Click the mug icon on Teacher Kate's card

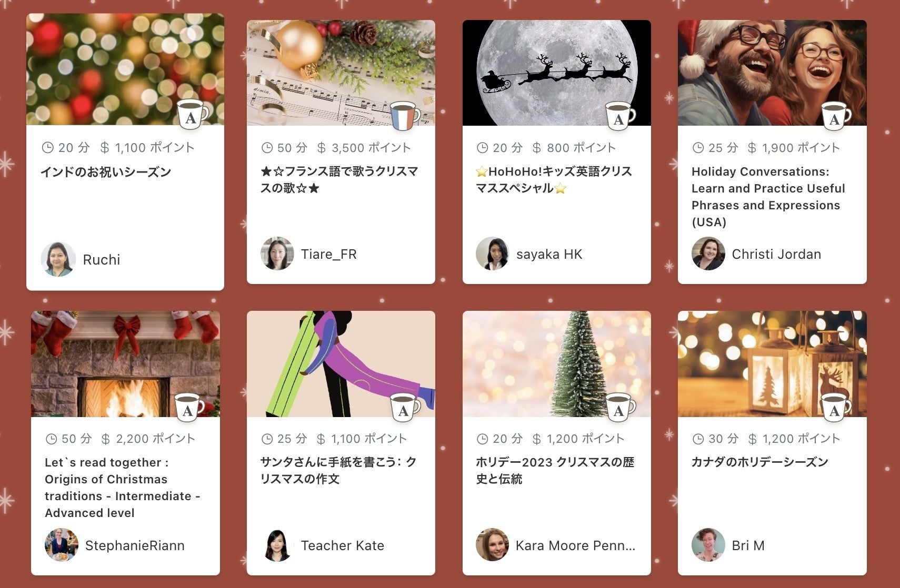click(x=405, y=407)
